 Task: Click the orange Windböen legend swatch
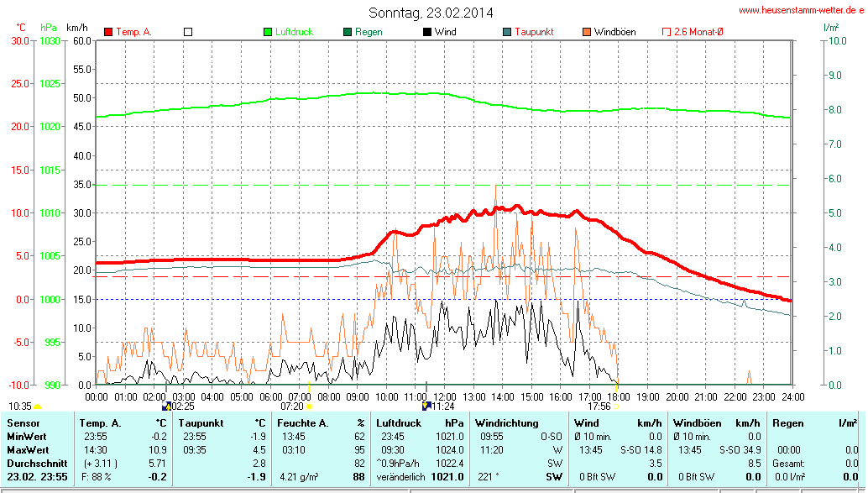click(x=587, y=32)
